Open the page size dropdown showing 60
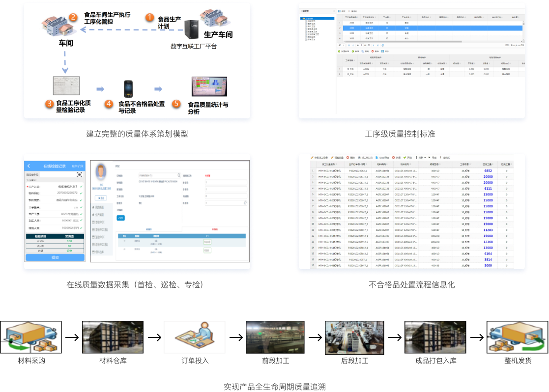The width and height of the screenshot is (549, 392). (x=341, y=45)
